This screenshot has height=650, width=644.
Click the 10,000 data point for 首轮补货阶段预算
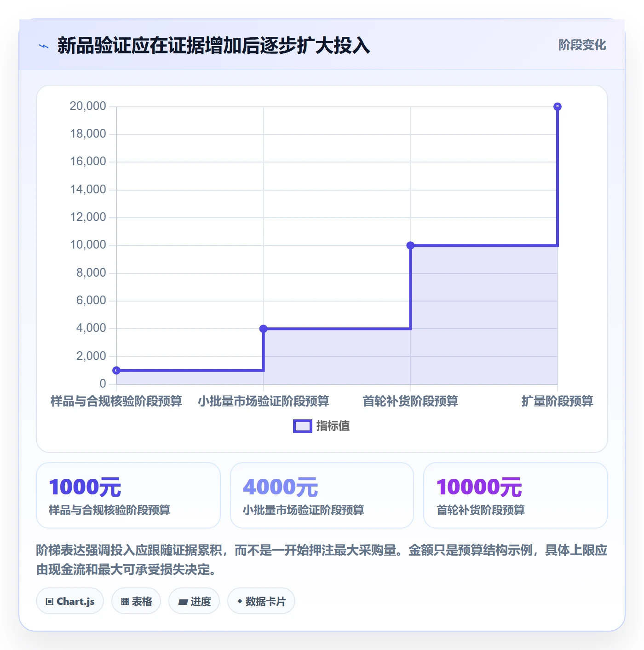pyautogui.click(x=410, y=245)
